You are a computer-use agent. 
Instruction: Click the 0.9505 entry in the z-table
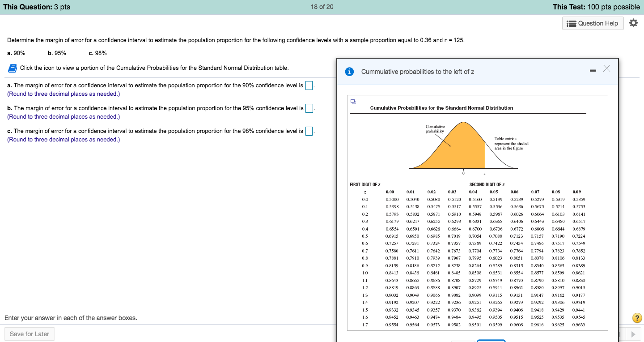[495, 317]
